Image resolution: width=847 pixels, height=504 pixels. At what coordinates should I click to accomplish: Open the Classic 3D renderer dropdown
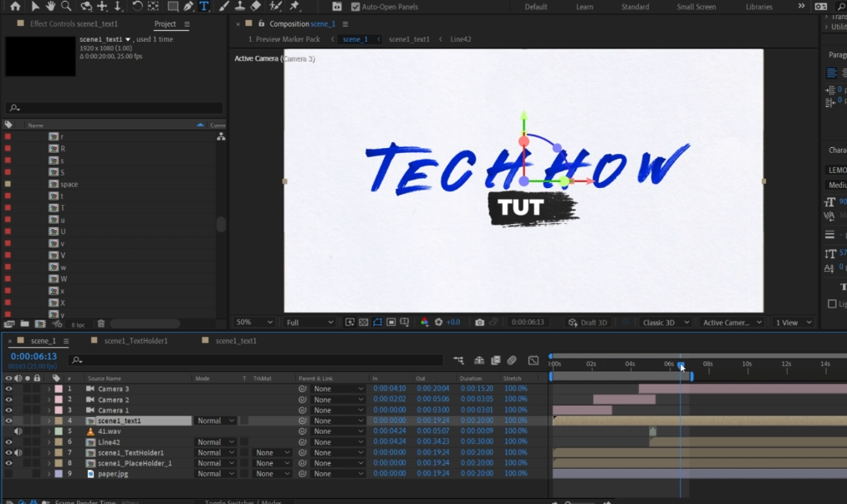click(666, 323)
